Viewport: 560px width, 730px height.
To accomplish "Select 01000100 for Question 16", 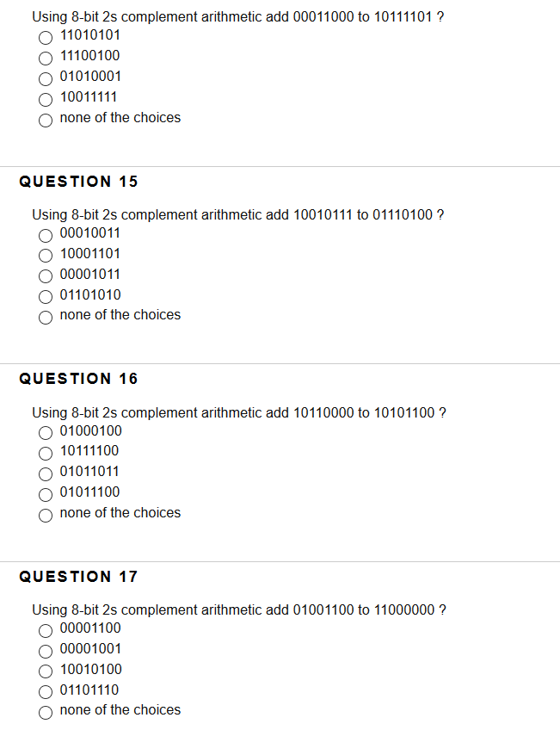I will (x=46, y=433).
